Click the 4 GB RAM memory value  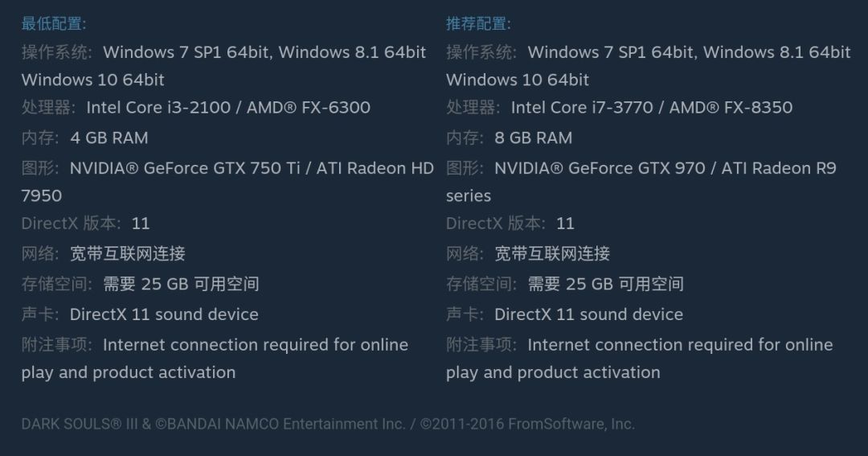pyautogui.click(x=109, y=138)
